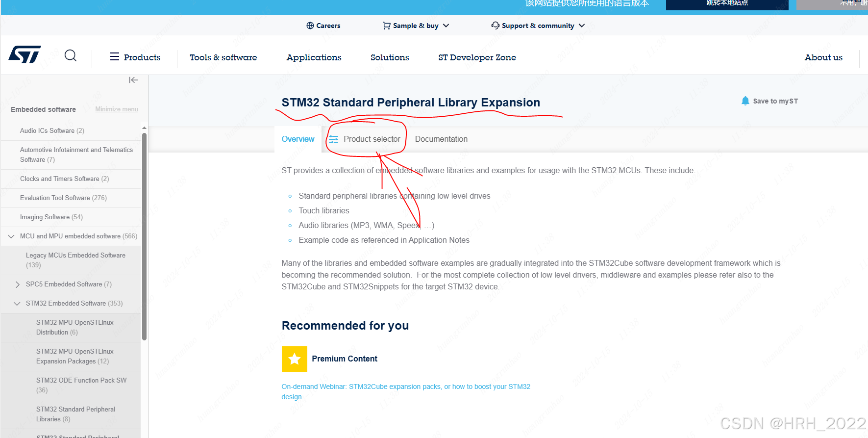
Task: Select Legacy MCUs Embedded Software (139)
Action: (75, 260)
